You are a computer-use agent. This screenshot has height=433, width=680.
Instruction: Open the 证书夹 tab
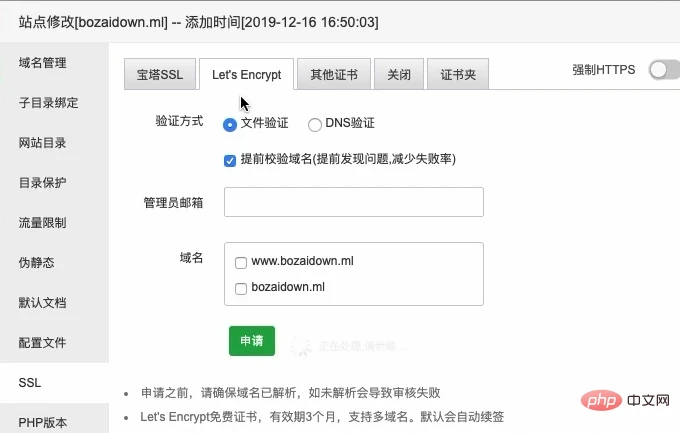tap(458, 74)
